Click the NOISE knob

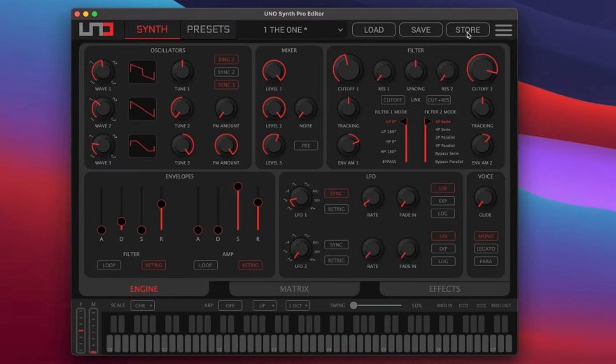[306, 108]
